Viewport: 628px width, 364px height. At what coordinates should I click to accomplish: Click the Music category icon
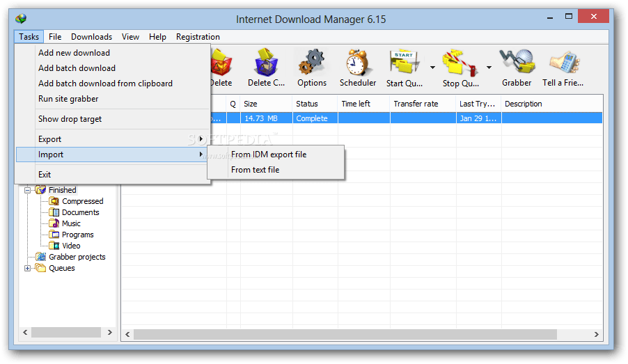click(54, 223)
